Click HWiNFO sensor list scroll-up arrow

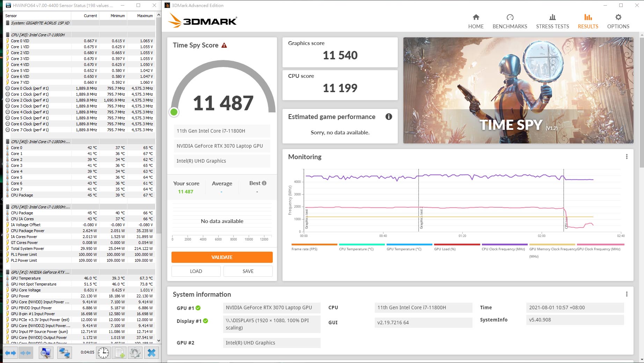(x=159, y=15)
